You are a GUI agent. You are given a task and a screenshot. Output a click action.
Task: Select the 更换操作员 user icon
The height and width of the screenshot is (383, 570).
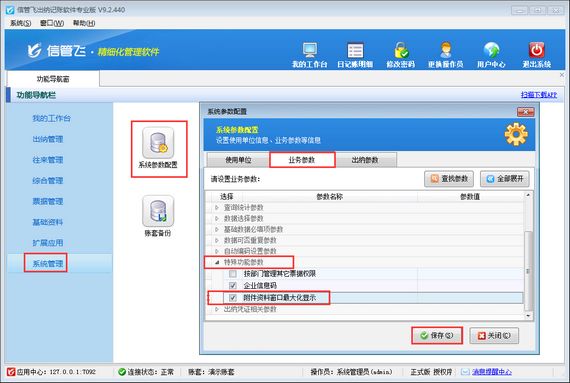pyautogui.click(x=446, y=50)
